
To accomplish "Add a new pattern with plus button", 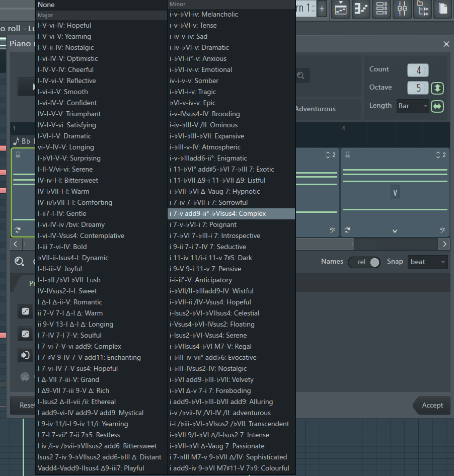I will coord(322,9).
